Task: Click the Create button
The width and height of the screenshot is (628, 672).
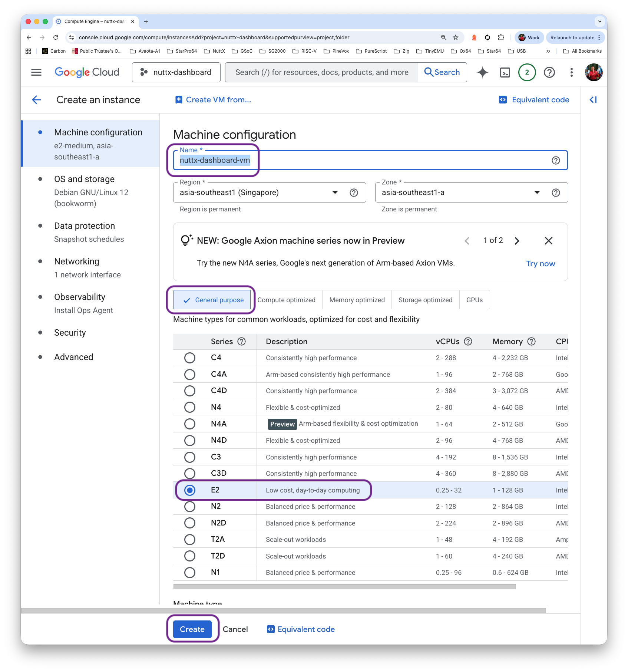Action: click(x=192, y=629)
